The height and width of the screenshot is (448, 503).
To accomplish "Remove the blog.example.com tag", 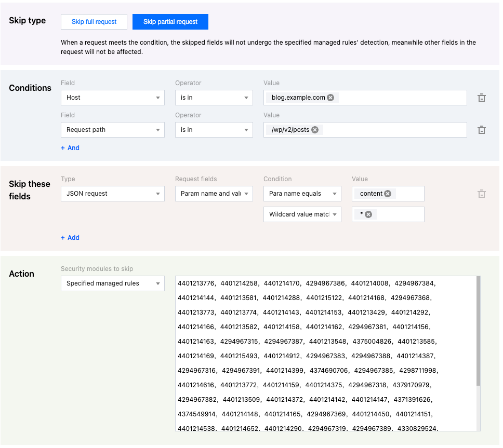I will coord(330,98).
